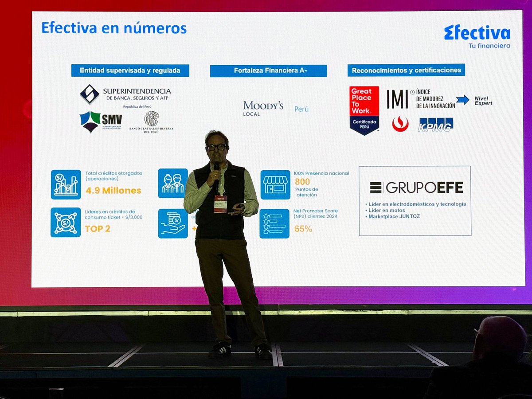Screen dimensions: 532x399
Task: Click the star ratings icon beside Net Promoter Score
Action: point(274,223)
